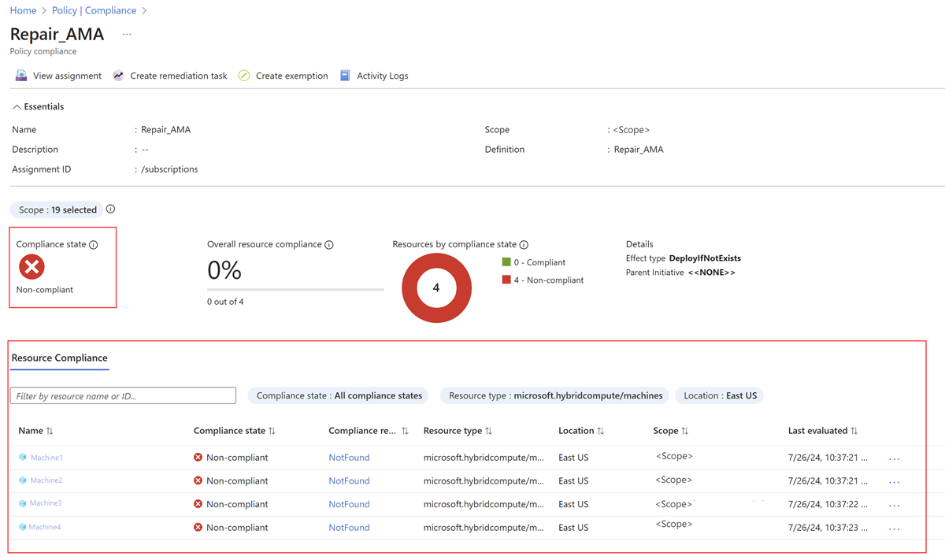Click the Create exemption icon

pyautogui.click(x=244, y=76)
